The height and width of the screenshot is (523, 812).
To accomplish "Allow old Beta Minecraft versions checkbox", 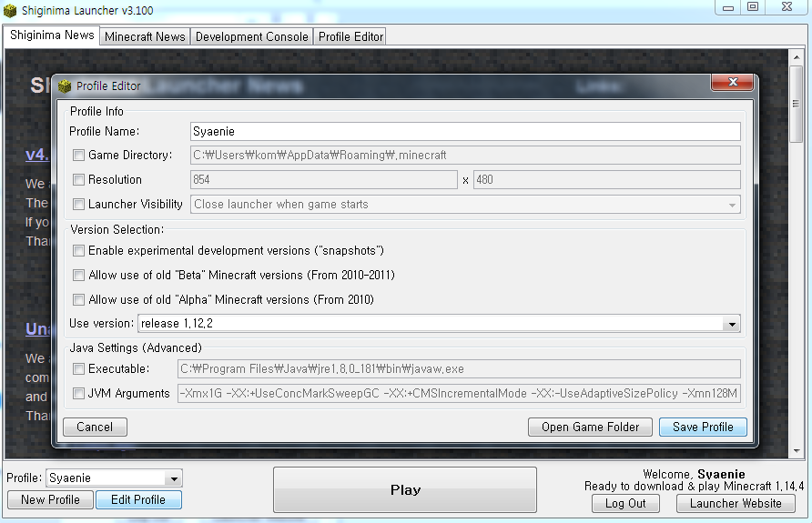I will 78,276.
